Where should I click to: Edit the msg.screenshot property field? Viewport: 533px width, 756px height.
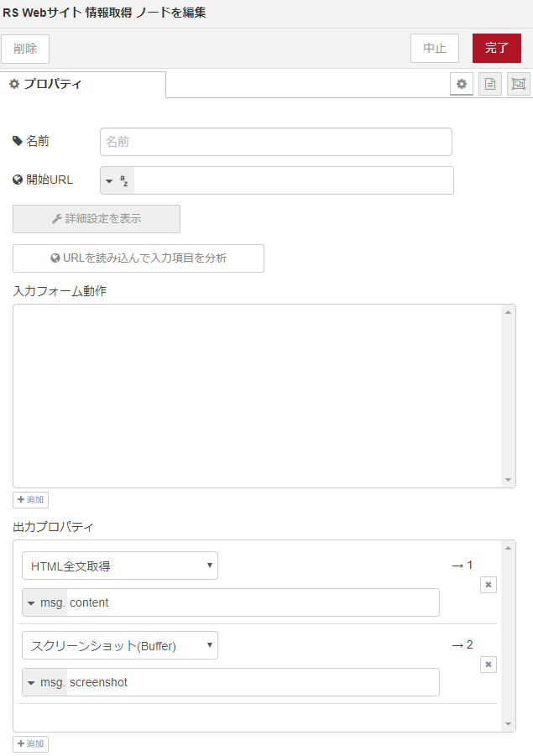(253, 682)
